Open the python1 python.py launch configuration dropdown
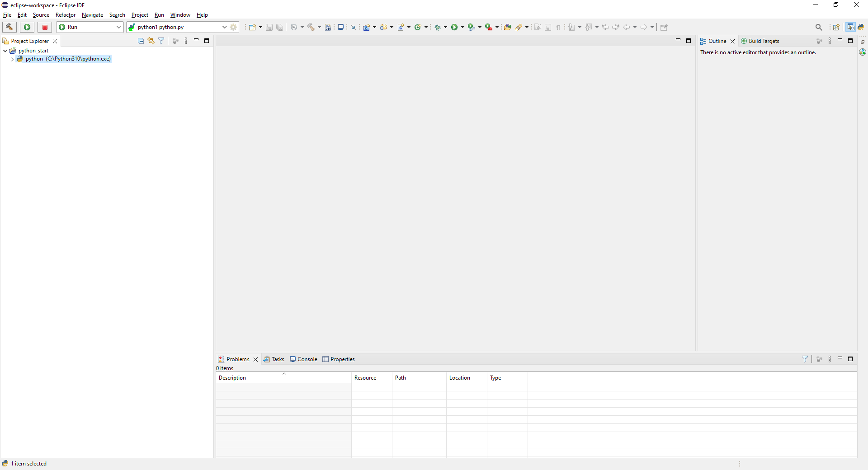 tap(224, 27)
